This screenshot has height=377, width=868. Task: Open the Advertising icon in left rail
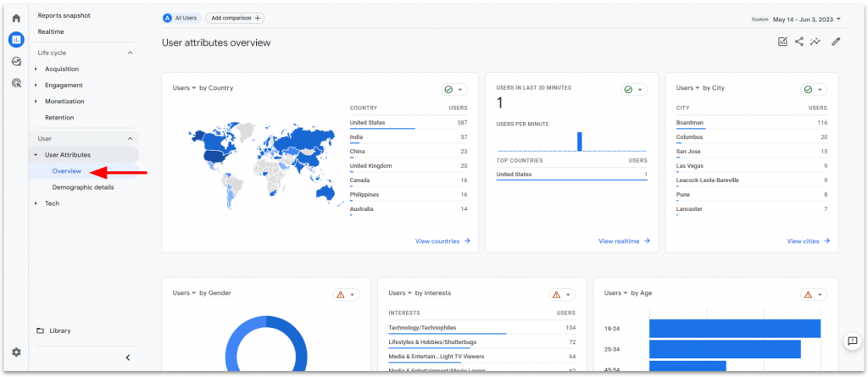pyautogui.click(x=16, y=83)
